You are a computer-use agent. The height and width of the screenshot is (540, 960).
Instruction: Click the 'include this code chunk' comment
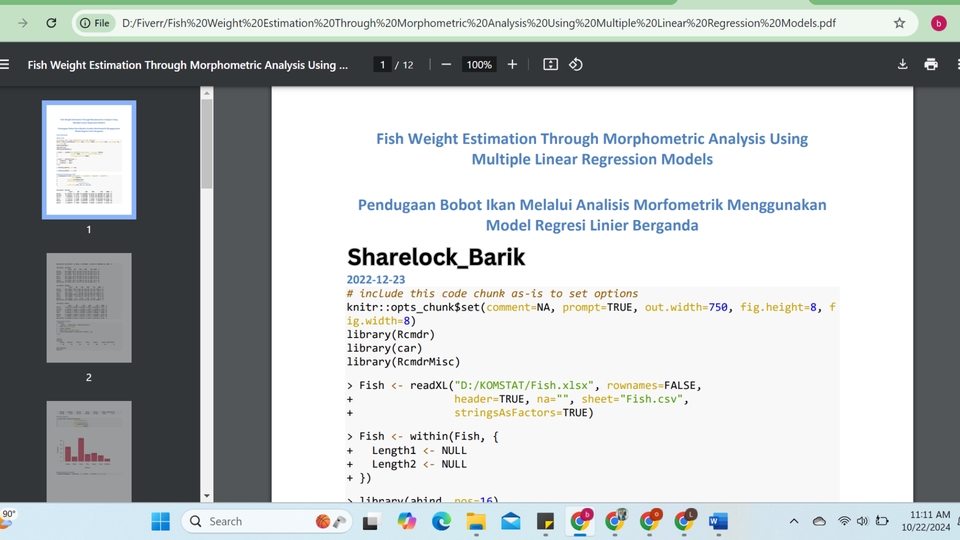click(x=492, y=293)
